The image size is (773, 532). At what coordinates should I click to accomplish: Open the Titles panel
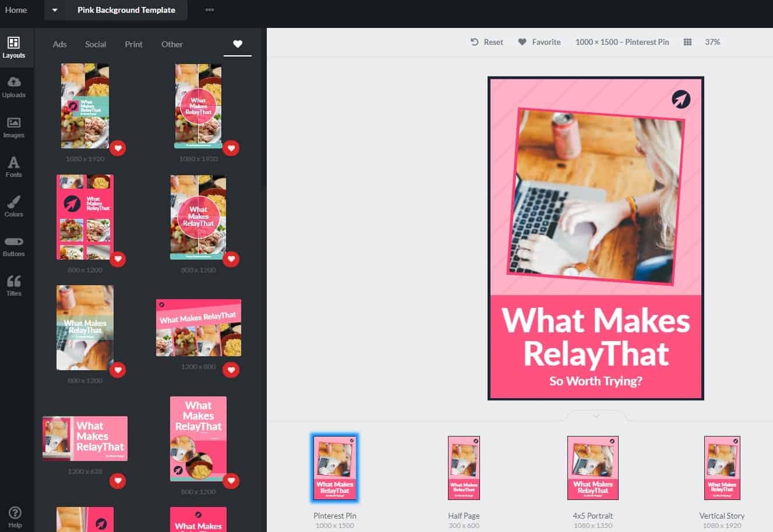[14, 286]
